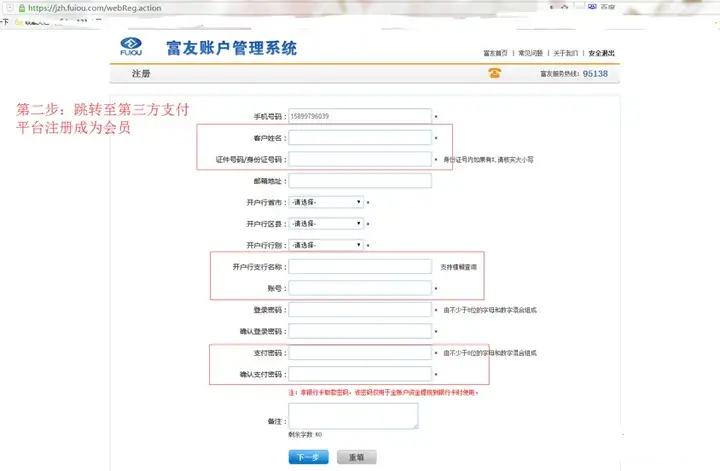Open the 常见问题 link
Viewport: 720px width, 471px height.
[x=530, y=53]
